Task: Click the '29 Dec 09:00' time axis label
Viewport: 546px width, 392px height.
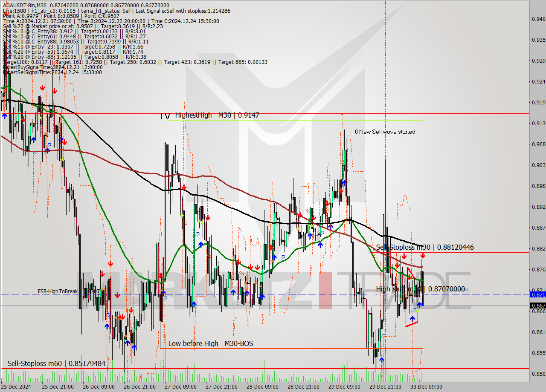Action: point(344,387)
